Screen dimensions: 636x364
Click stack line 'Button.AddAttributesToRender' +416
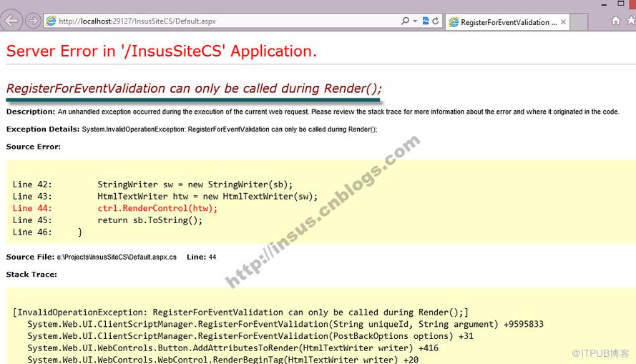[233, 348]
